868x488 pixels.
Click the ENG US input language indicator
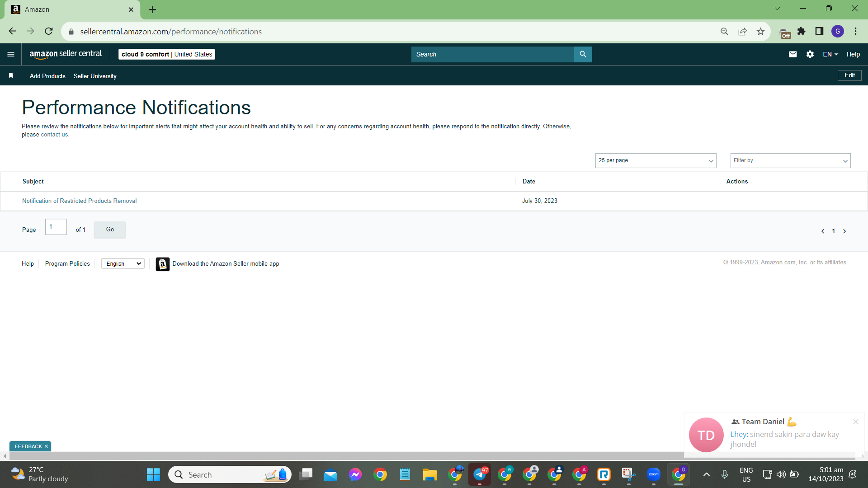click(x=746, y=474)
